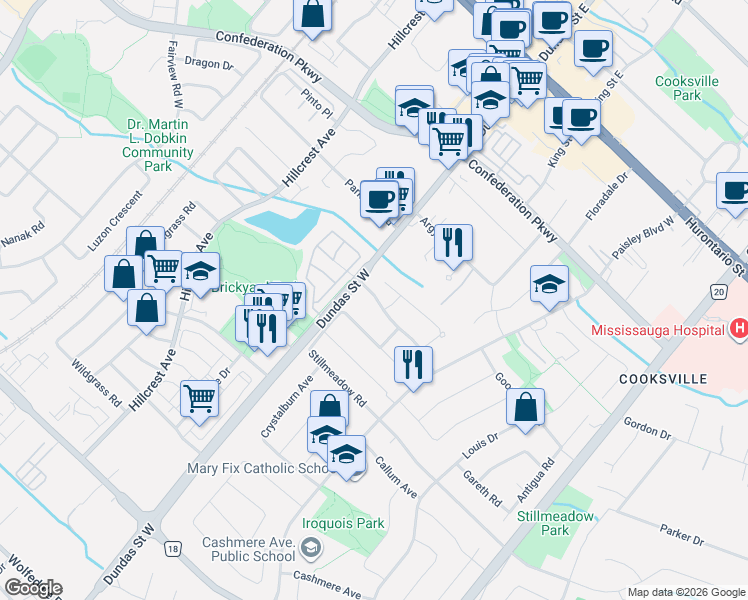Click the Highway 18 route shield

(x=172, y=549)
